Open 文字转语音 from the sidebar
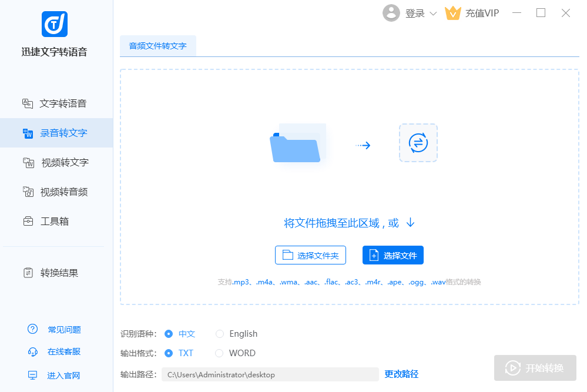The image size is (587, 392). point(62,103)
